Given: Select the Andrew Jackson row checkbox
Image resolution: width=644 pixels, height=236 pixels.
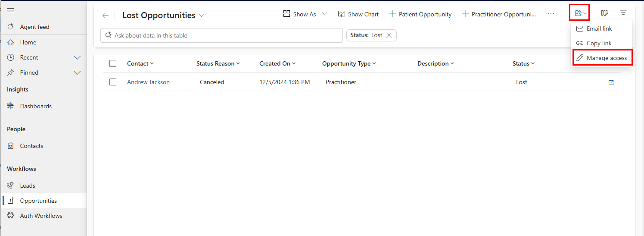Looking at the screenshot, I should pos(113,82).
